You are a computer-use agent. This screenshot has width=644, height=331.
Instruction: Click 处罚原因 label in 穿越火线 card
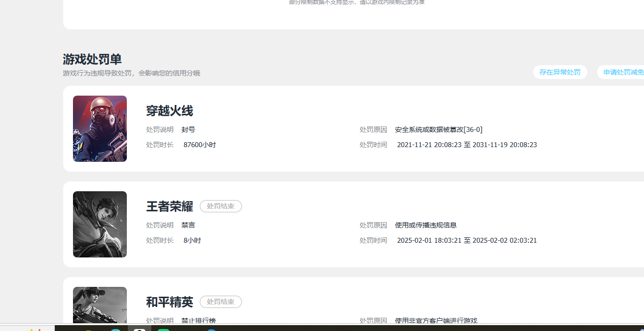(x=373, y=129)
